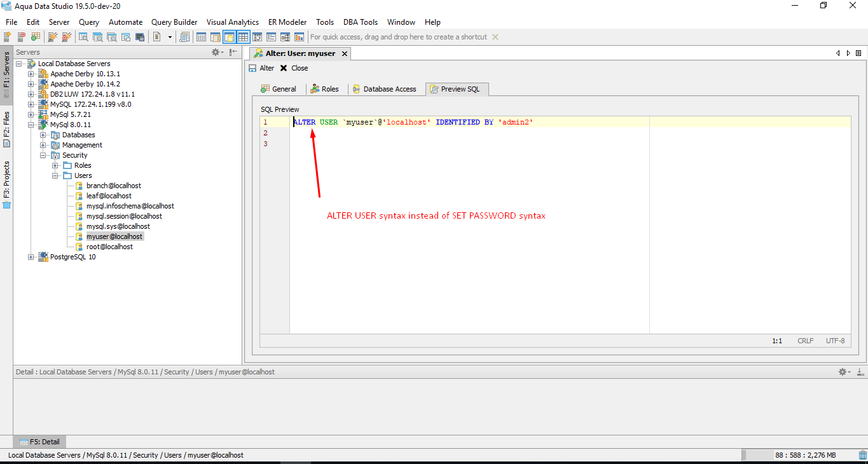Expand the Management folder
Screen dimensions: 868x464
pos(43,145)
